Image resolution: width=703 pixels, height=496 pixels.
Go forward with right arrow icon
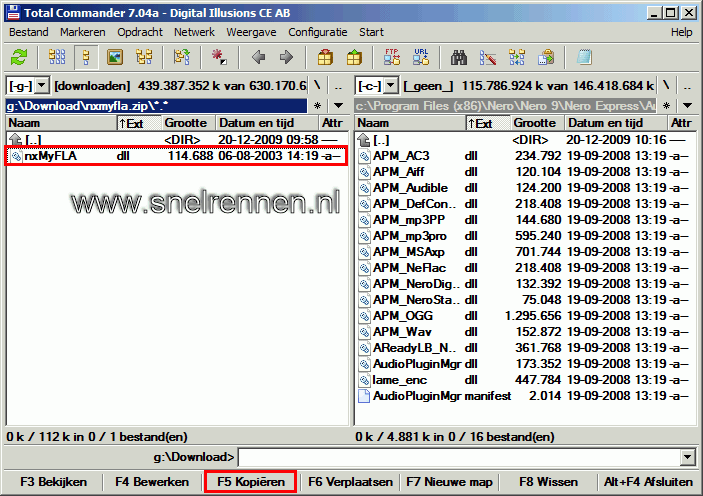coord(286,57)
